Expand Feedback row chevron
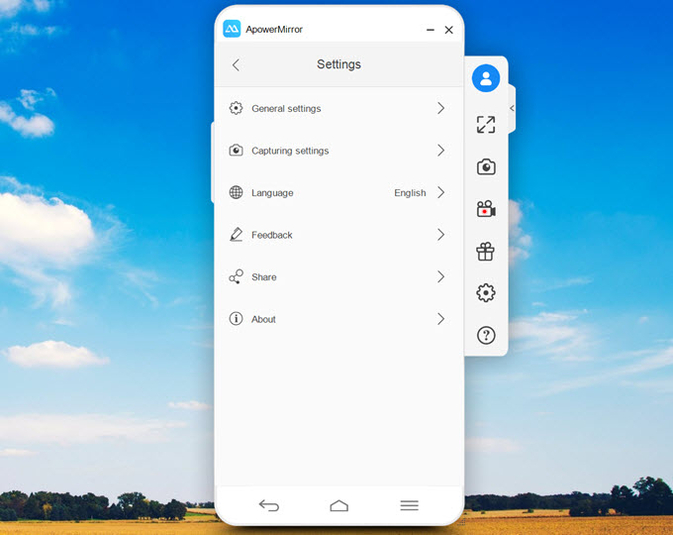The image size is (673, 535). (441, 234)
